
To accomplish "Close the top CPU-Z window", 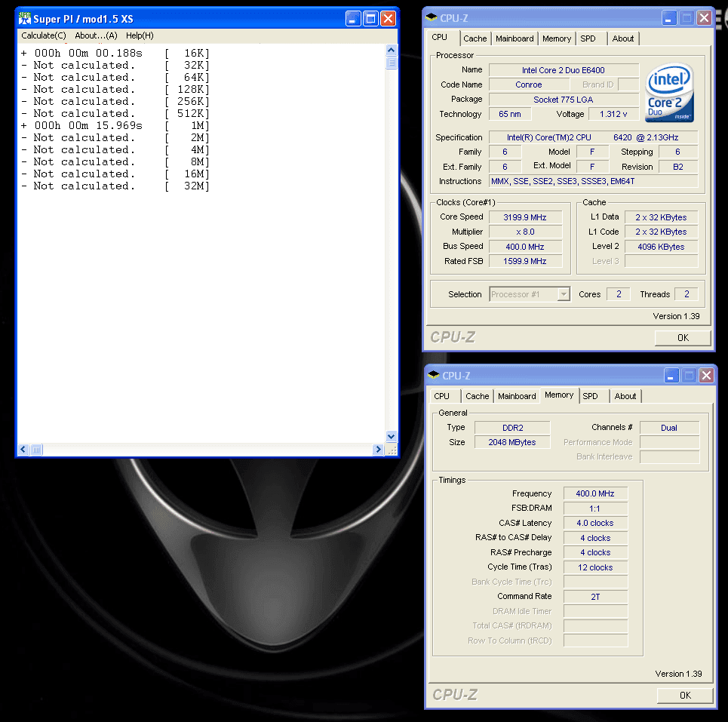I will (x=704, y=18).
